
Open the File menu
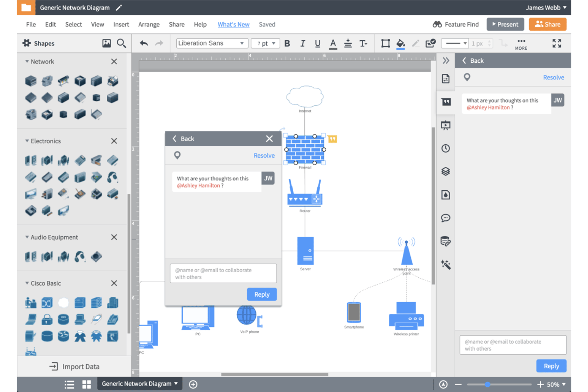(x=31, y=24)
